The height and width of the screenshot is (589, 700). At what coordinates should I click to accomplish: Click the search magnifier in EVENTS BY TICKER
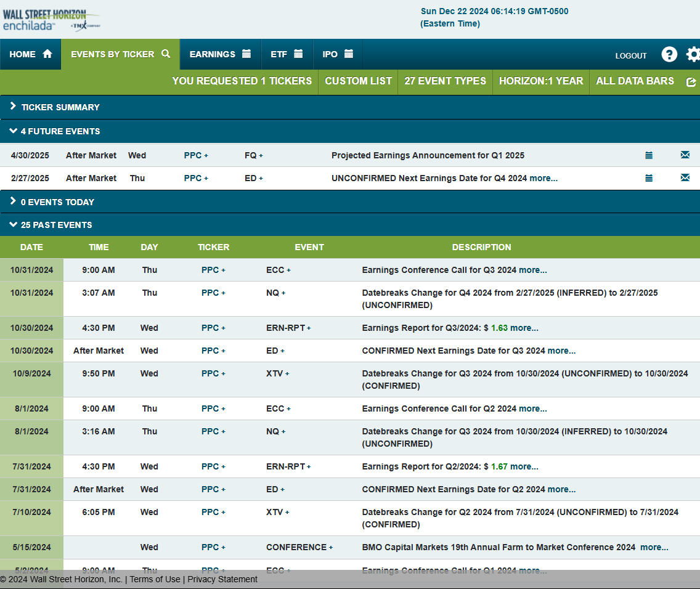pyautogui.click(x=165, y=54)
